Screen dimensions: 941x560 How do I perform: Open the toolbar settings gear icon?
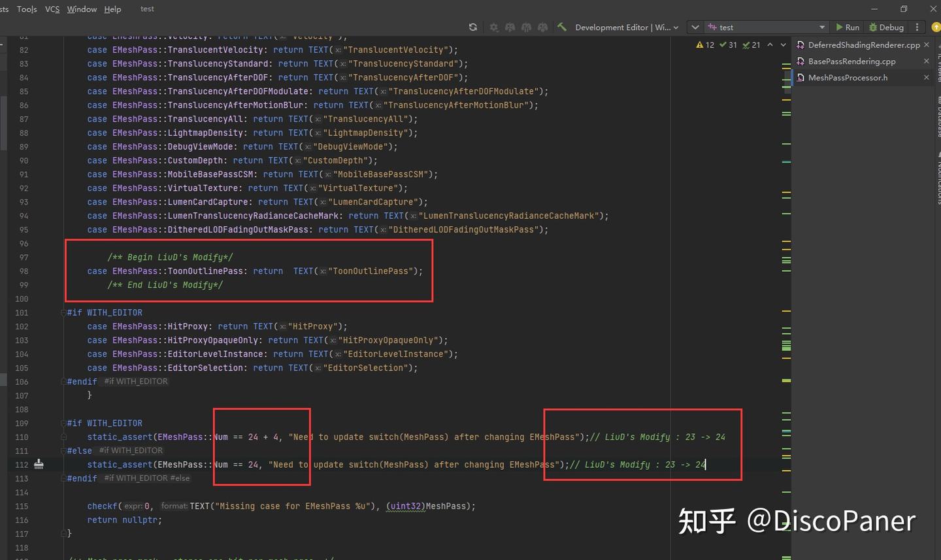click(x=494, y=27)
